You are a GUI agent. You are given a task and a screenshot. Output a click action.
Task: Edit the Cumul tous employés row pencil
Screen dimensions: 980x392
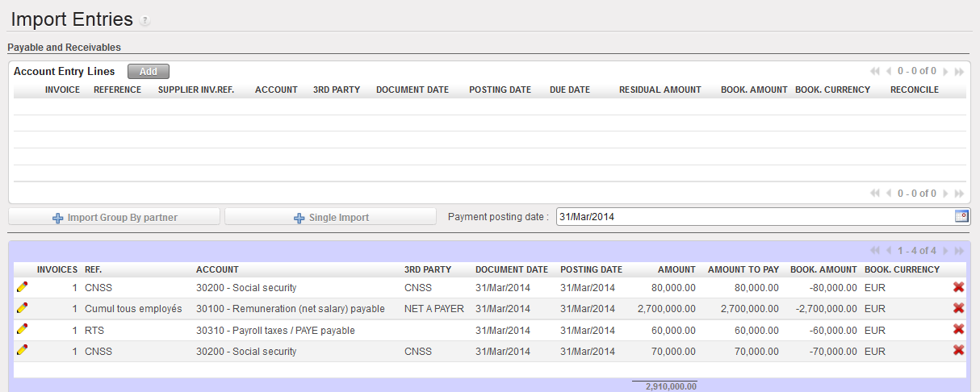coord(22,308)
